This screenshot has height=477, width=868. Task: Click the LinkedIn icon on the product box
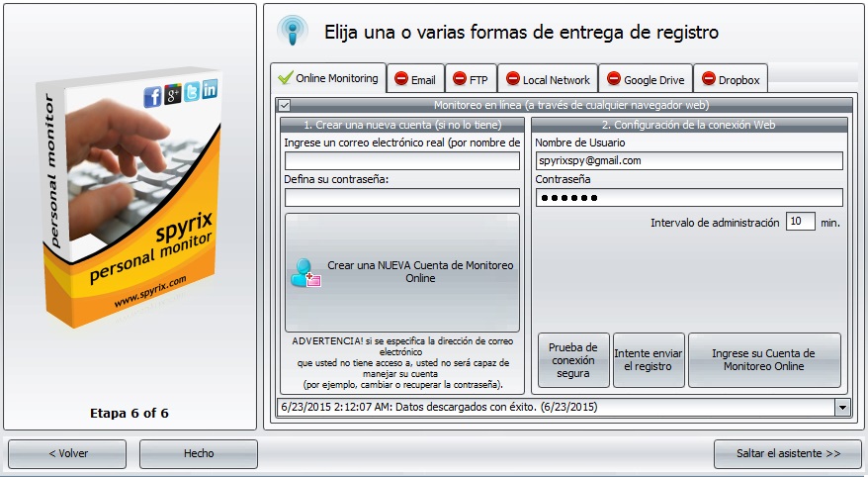[210, 89]
